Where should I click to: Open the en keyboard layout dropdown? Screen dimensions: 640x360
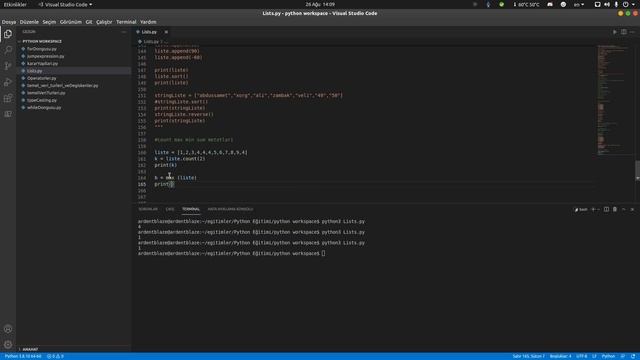point(579,4)
